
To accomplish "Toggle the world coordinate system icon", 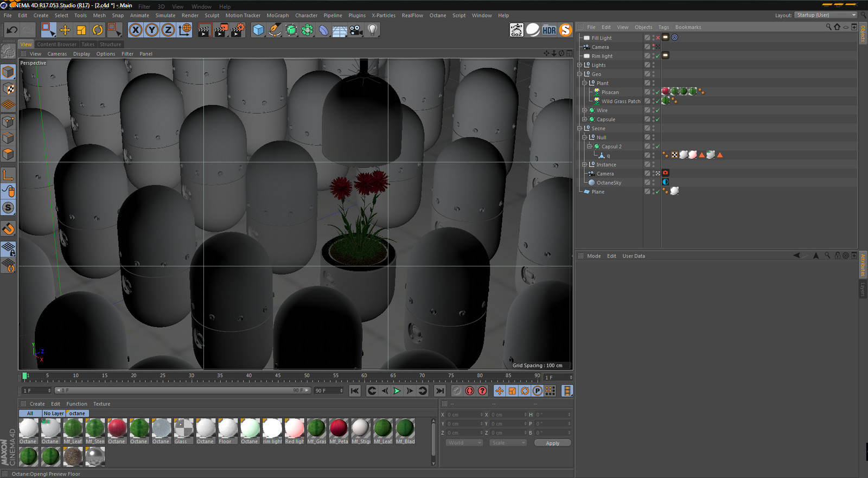I will pyautogui.click(x=184, y=30).
